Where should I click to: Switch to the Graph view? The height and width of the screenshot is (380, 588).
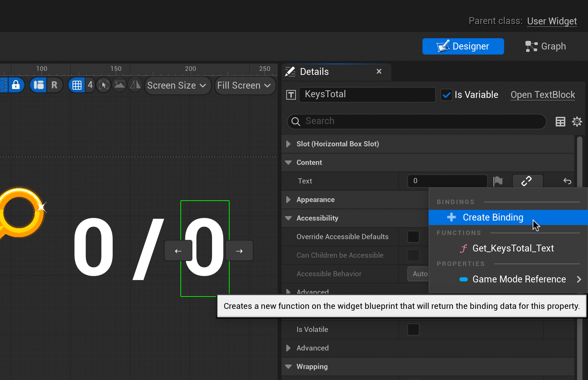pyautogui.click(x=546, y=46)
